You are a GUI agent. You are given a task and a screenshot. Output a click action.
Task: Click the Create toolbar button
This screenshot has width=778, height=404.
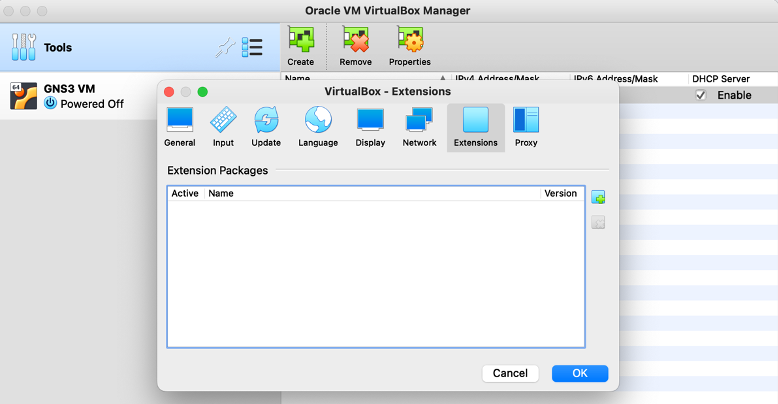point(300,46)
